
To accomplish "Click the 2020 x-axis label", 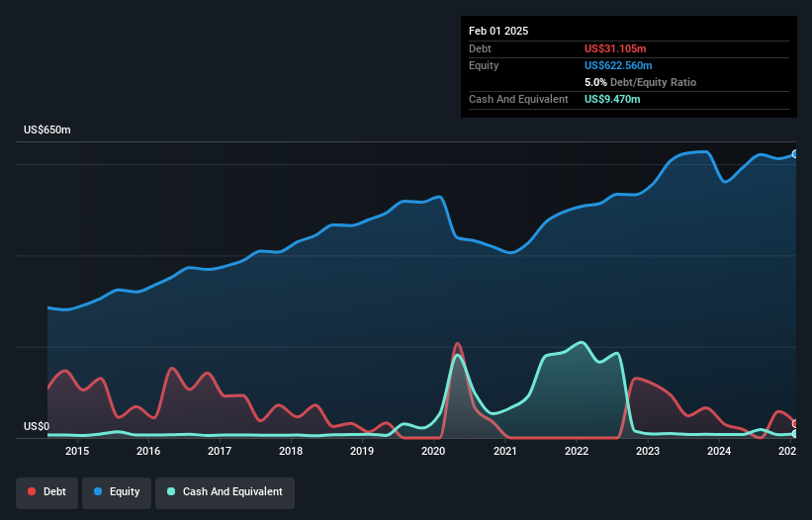I will [x=433, y=451].
